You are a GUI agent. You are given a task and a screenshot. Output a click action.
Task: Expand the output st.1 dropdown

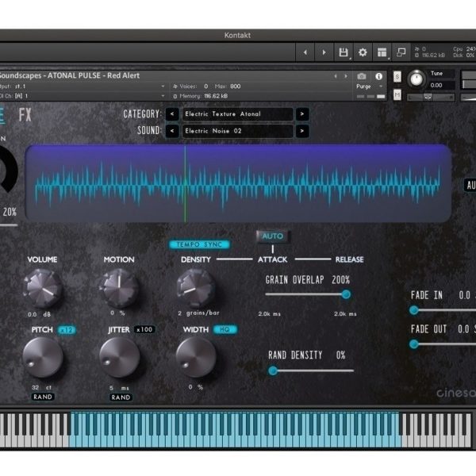[163, 86]
